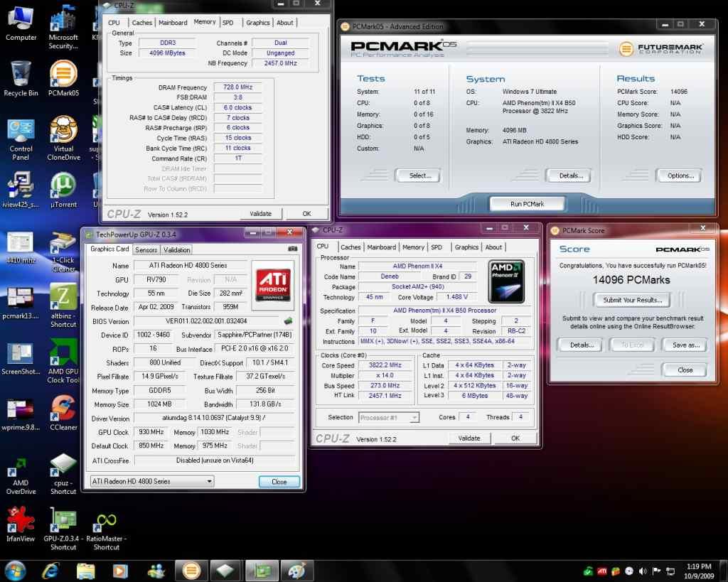The image size is (728, 582).
Task: Open the Recycle Bin icon
Action: click(x=21, y=78)
